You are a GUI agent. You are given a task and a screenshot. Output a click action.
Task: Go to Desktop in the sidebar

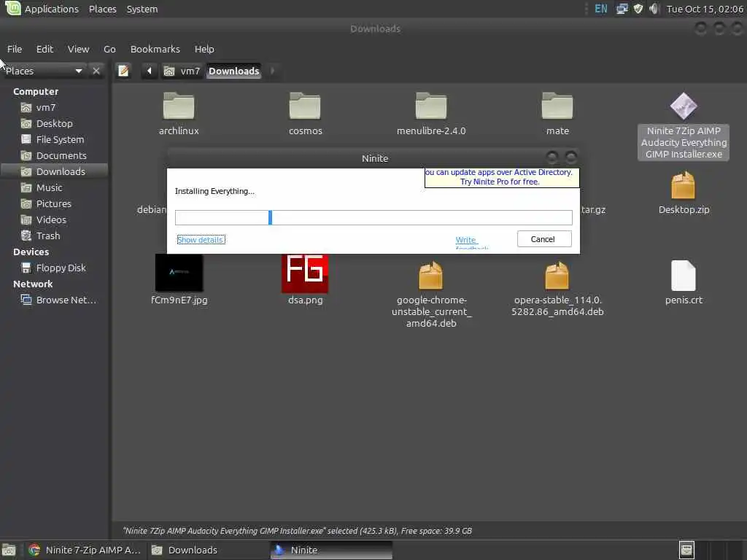(54, 123)
